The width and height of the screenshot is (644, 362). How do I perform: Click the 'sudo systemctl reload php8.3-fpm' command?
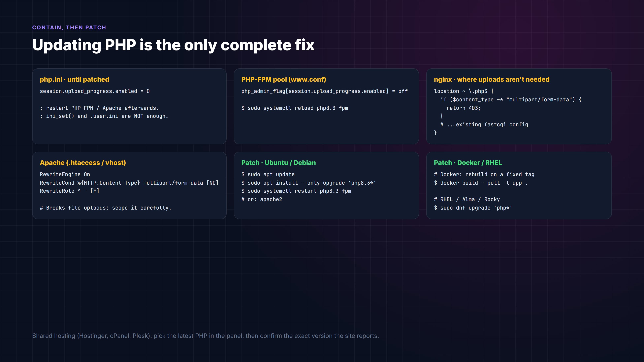tap(294, 108)
